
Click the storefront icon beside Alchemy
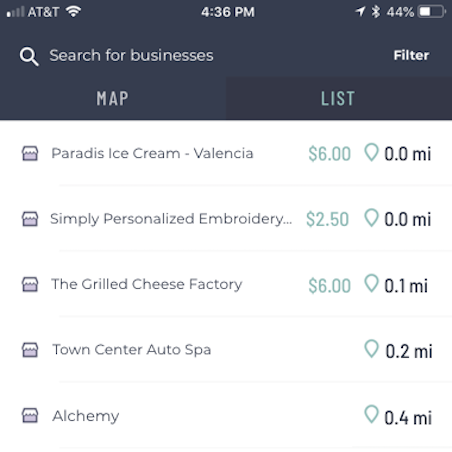tap(30, 415)
